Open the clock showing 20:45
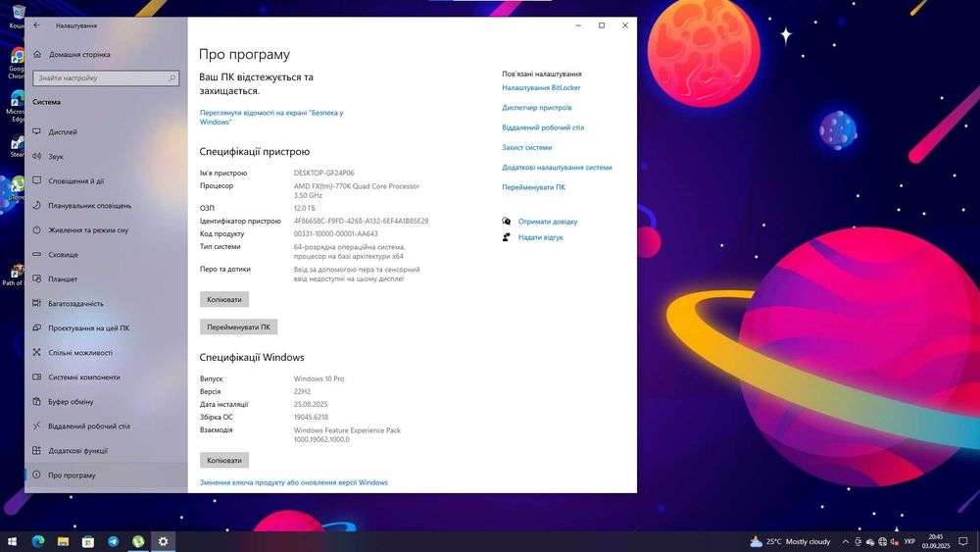The height and width of the screenshot is (552, 980). tap(936, 541)
